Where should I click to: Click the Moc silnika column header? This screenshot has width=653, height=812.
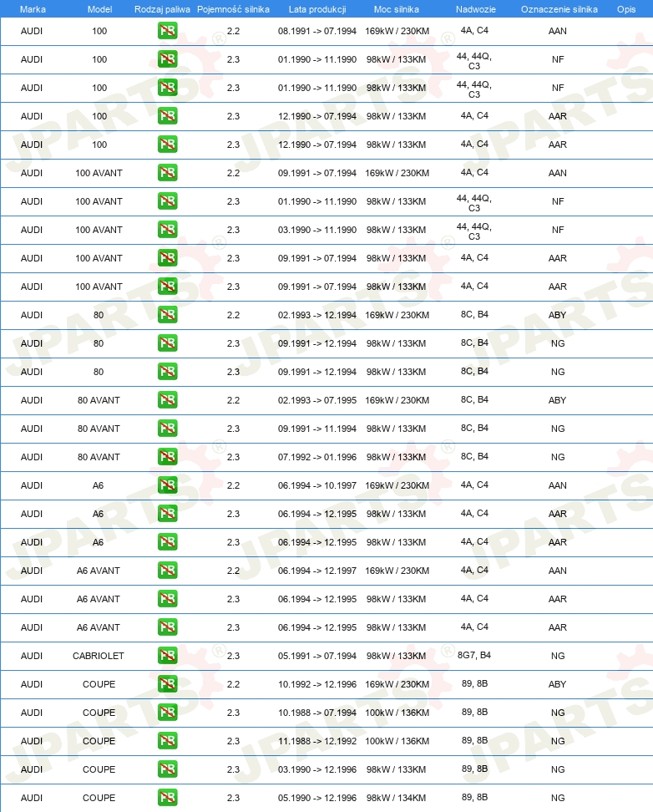point(397,9)
